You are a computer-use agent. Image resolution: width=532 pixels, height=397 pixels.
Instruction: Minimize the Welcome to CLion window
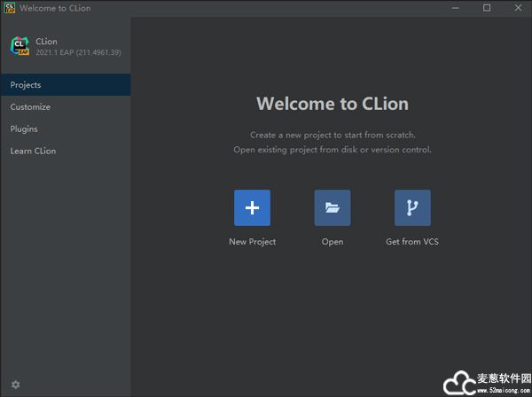click(456, 8)
